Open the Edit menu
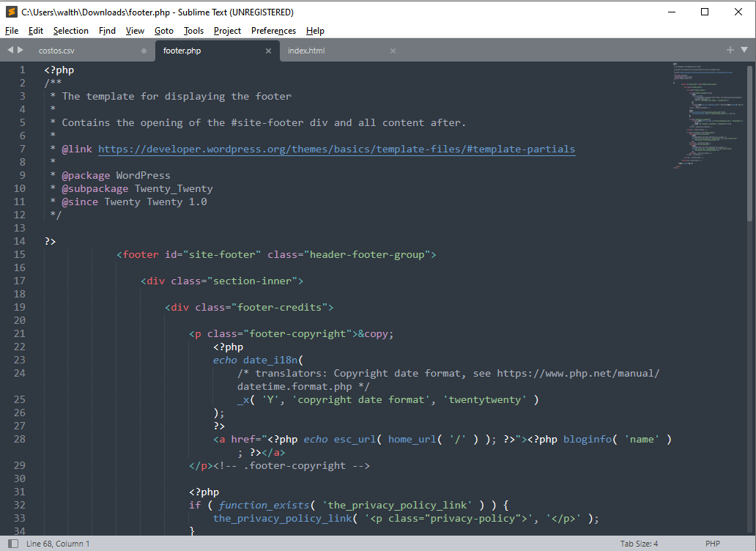Viewport: 756px width, 551px height. click(x=36, y=31)
